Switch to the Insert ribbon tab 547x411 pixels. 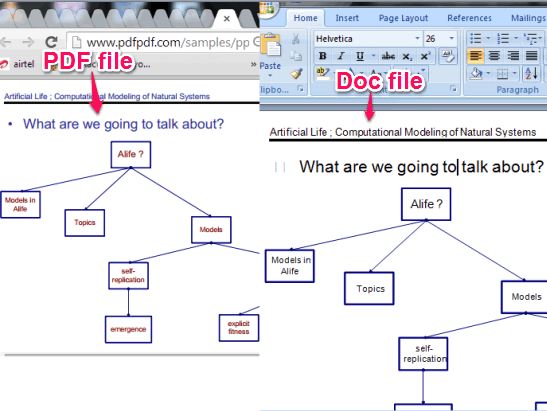(x=347, y=18)
